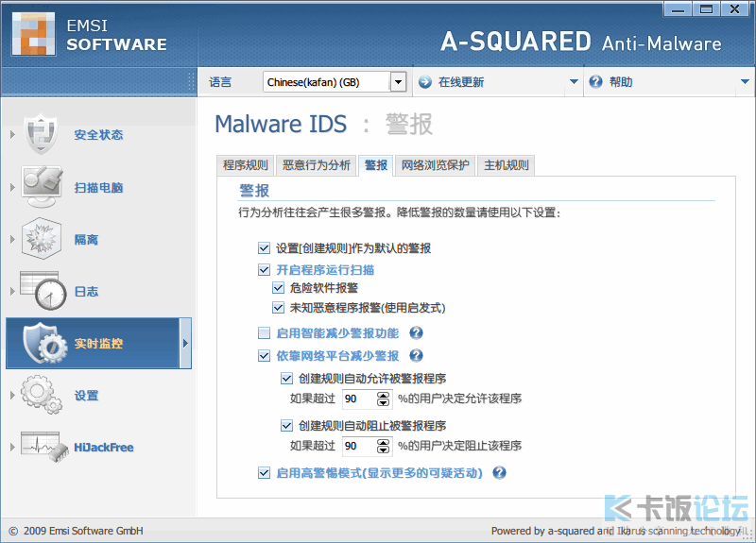This screenshot has width=756, height=543.
Task: Switch to the 恶意行为分析 tab
Action: click(x=317, y=165)
